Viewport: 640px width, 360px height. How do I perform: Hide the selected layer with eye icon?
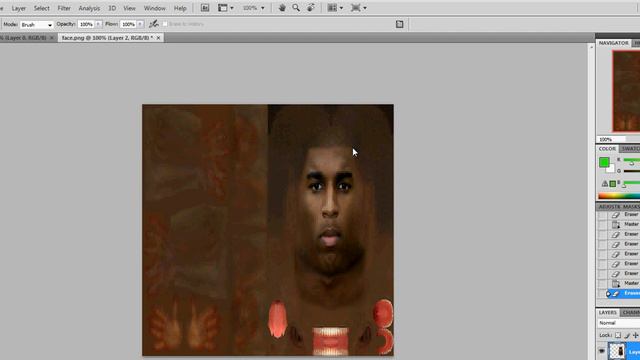tap(602, 351)
